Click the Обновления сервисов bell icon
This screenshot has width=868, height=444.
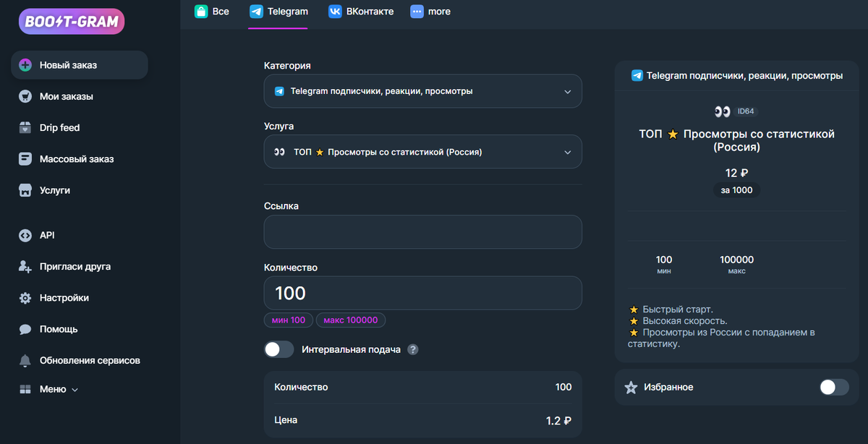click(25, 360)
